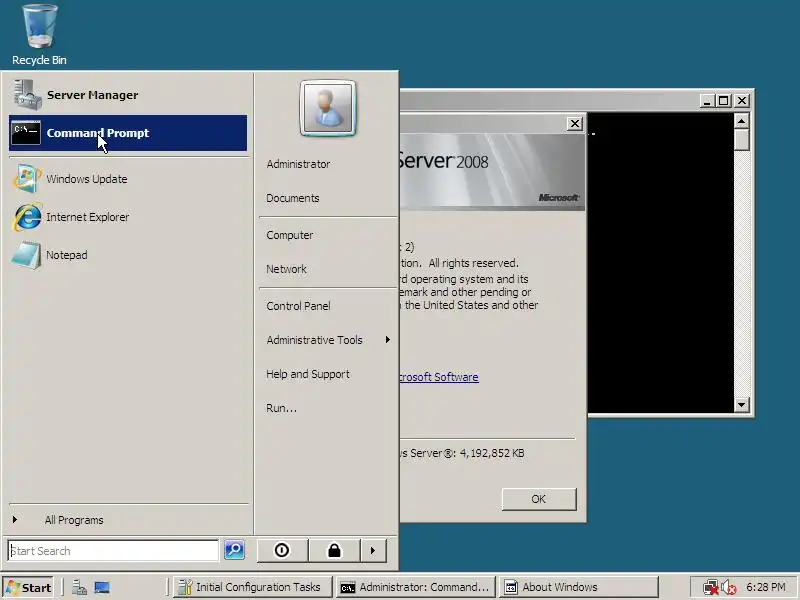Image resolution: width=800 pixels, height=600 pixels.
Task: Click the 6:28 PM clock
Action: pos(765,587)
